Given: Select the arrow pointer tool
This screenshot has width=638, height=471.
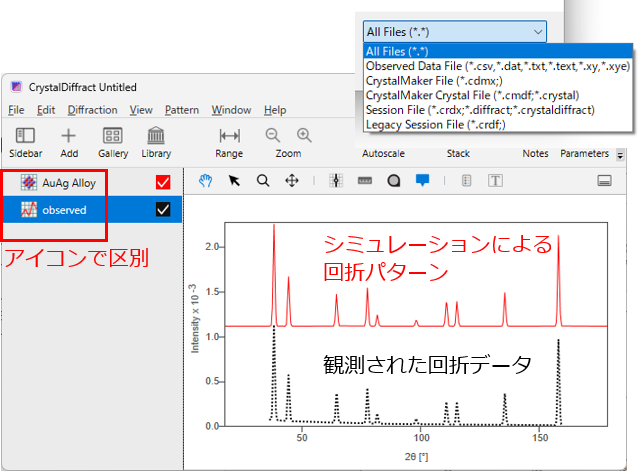Looking at the screenshot, I should click(234, 181).
